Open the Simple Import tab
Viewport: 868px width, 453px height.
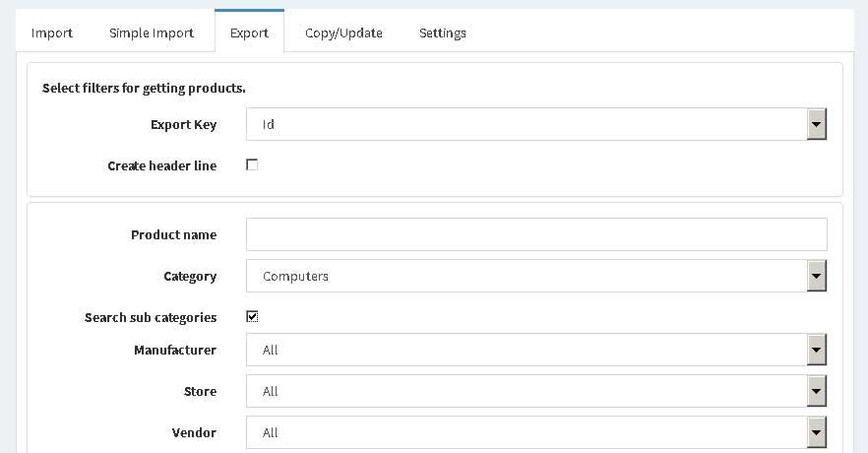coord(152,33)
